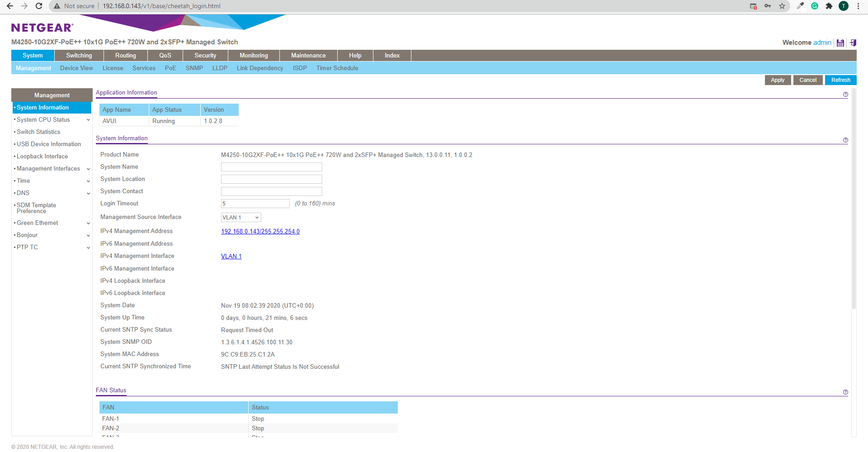This screenshot has width=868, height=452.
Task: Select the ISDP submenu
Action: tap(300, 68)
